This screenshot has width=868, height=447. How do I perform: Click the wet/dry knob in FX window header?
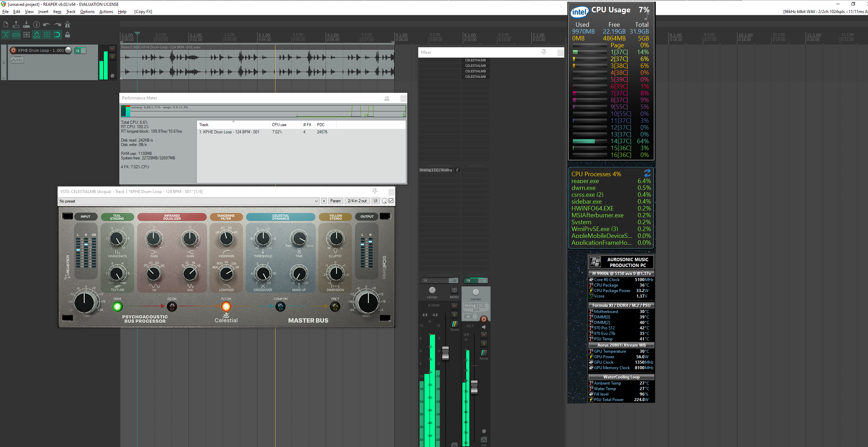(385, 201)
